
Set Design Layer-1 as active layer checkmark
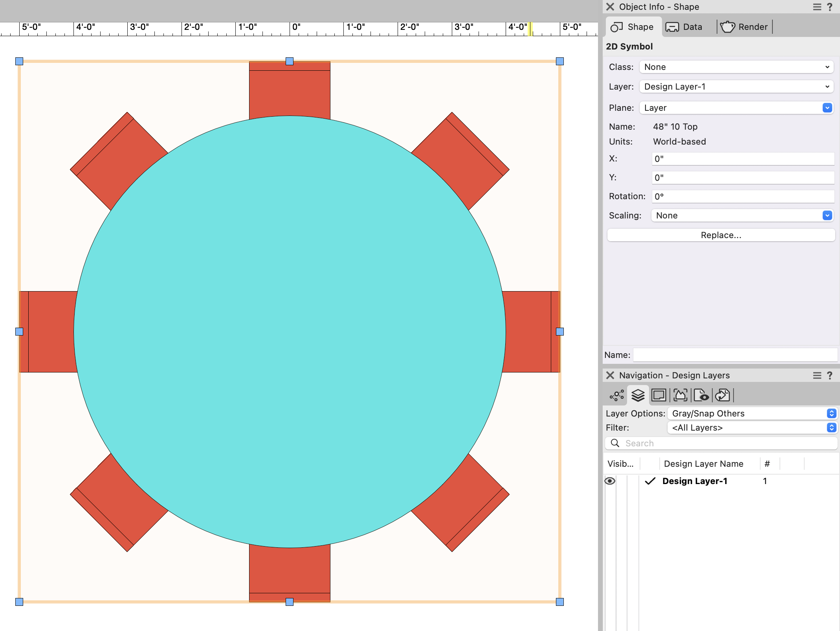[650, 481]
